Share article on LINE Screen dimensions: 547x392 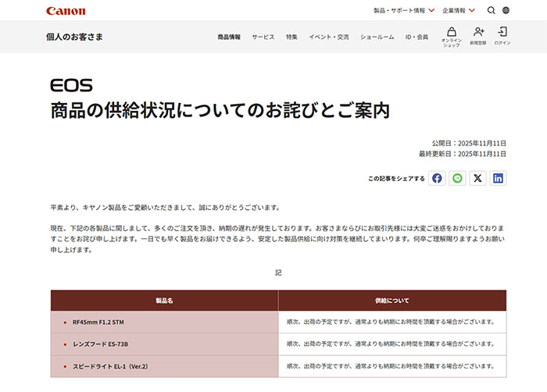tap(457, 178)
